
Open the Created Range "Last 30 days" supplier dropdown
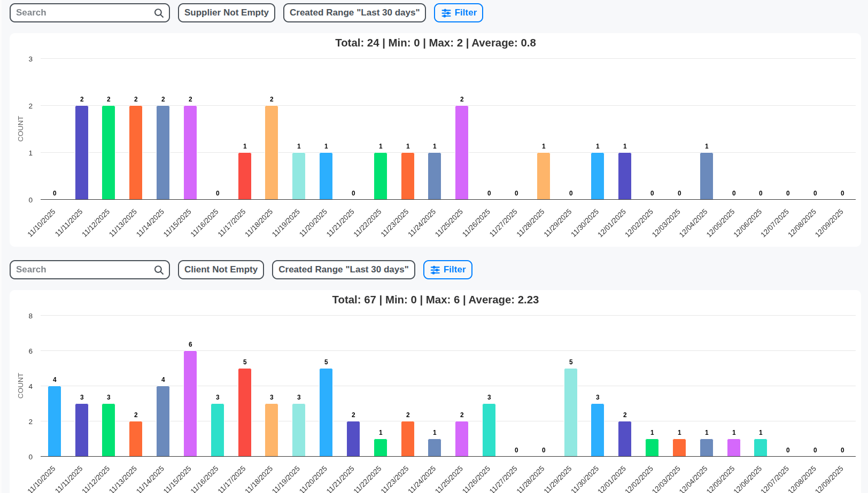tap(354, 12)
